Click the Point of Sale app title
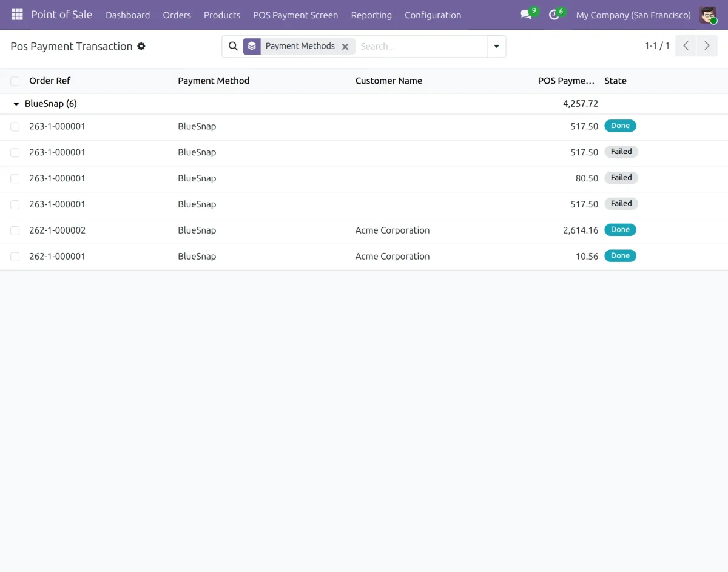The image size is (728, 572). pyautogui.click(x=61, y=15)
